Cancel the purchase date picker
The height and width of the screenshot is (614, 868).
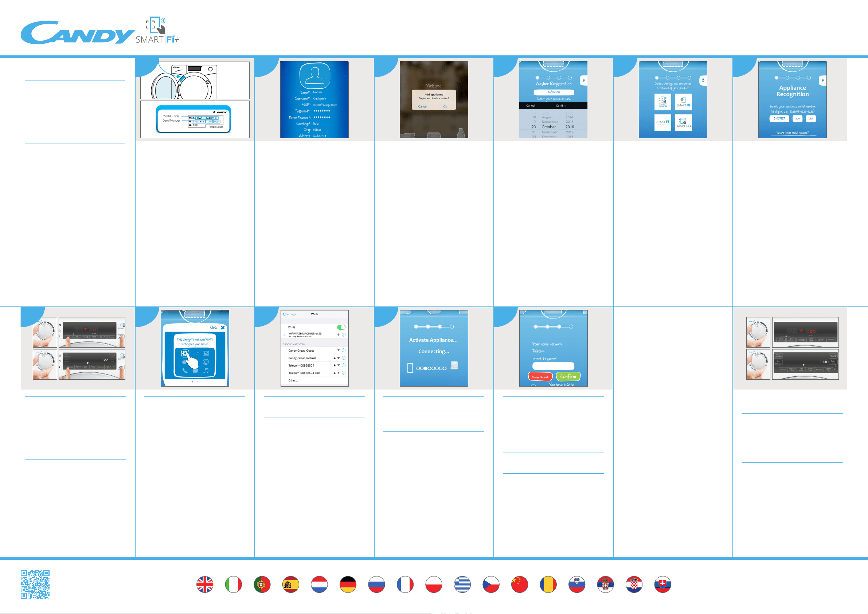(531, 106)
